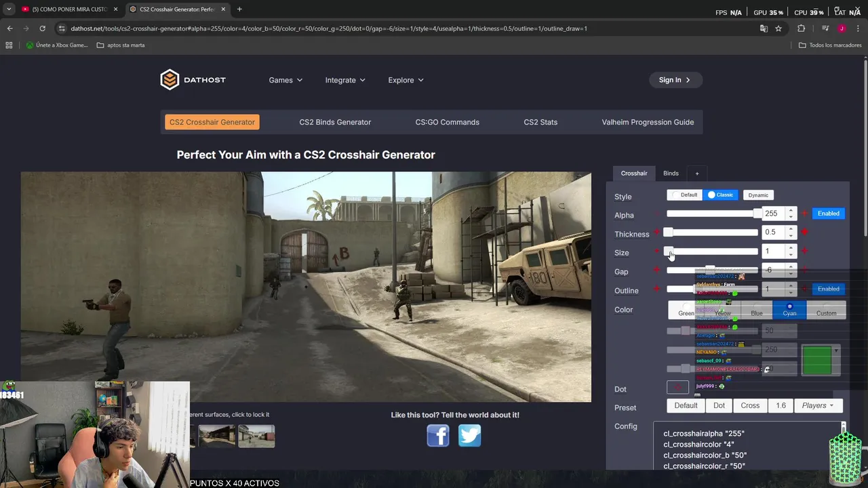The width and height of the screenshot is (868, 488).
Task: Click the Sign In button
Action: click(x=675, y=80)
